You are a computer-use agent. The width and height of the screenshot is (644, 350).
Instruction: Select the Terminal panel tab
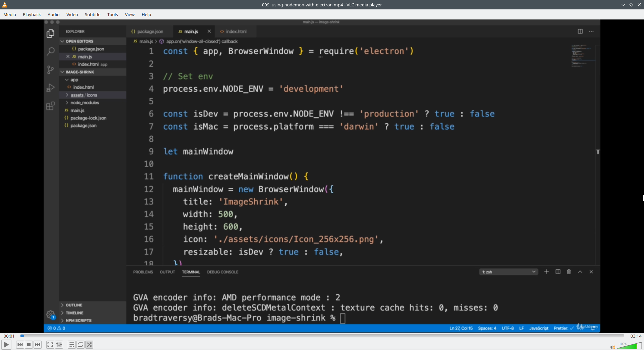point(191,272)
